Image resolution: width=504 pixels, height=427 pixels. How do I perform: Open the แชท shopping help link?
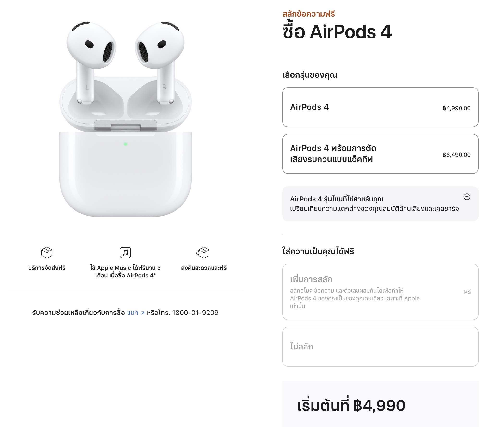point(133,313)
